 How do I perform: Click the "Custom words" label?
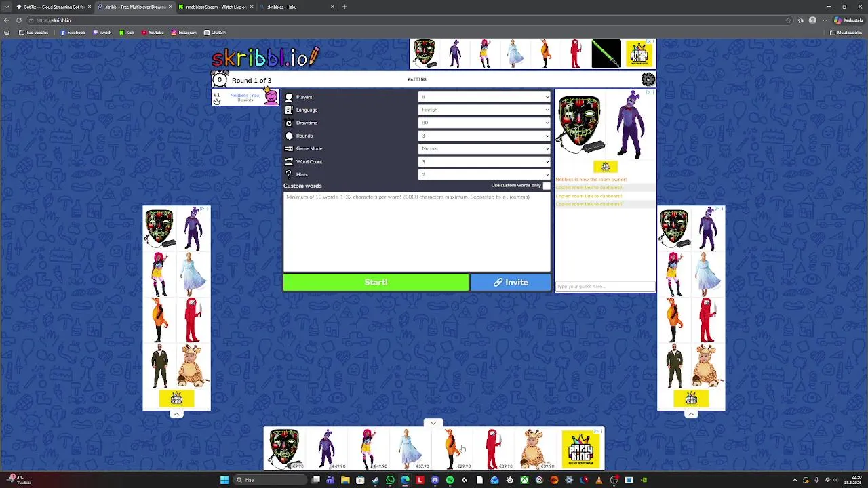302,186
